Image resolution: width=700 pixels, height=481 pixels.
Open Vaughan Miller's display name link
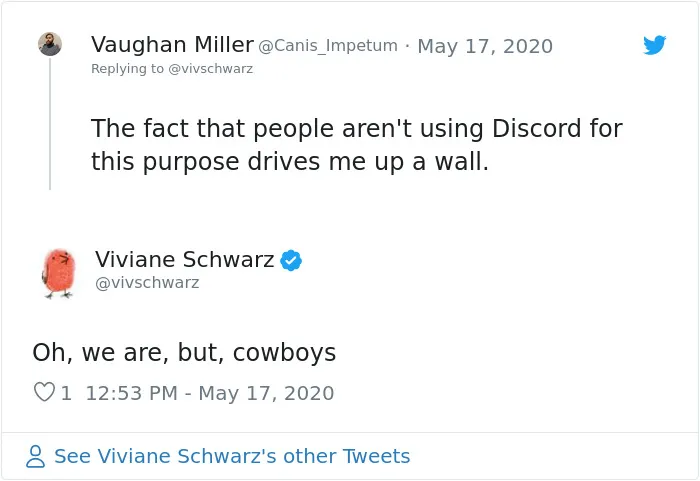tap(172, 45)
